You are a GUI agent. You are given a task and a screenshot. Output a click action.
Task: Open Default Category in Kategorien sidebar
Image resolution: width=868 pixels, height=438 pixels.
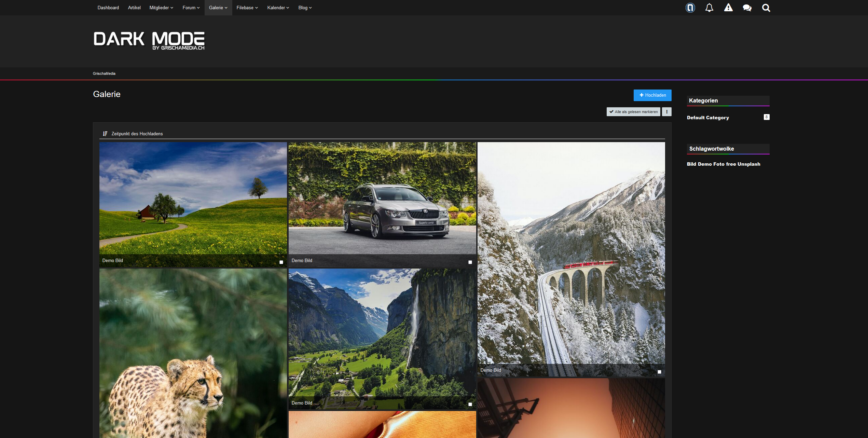[708, 118]
